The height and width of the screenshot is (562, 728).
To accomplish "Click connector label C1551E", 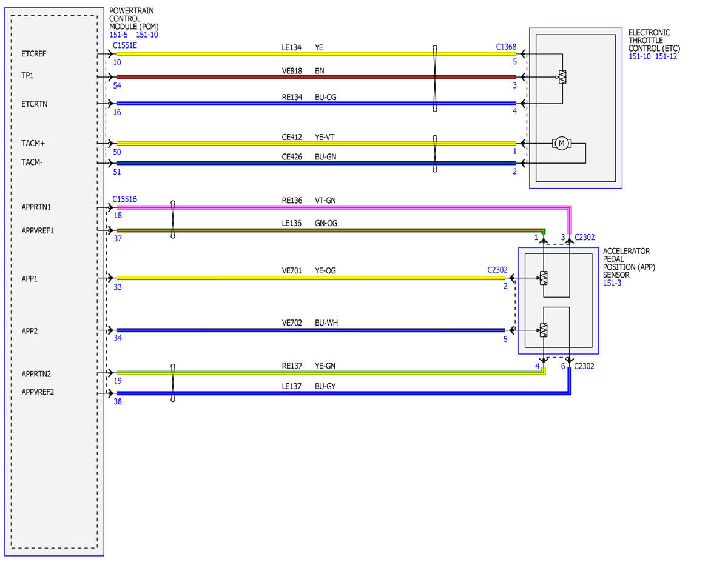I will click(x=125, y=45).
